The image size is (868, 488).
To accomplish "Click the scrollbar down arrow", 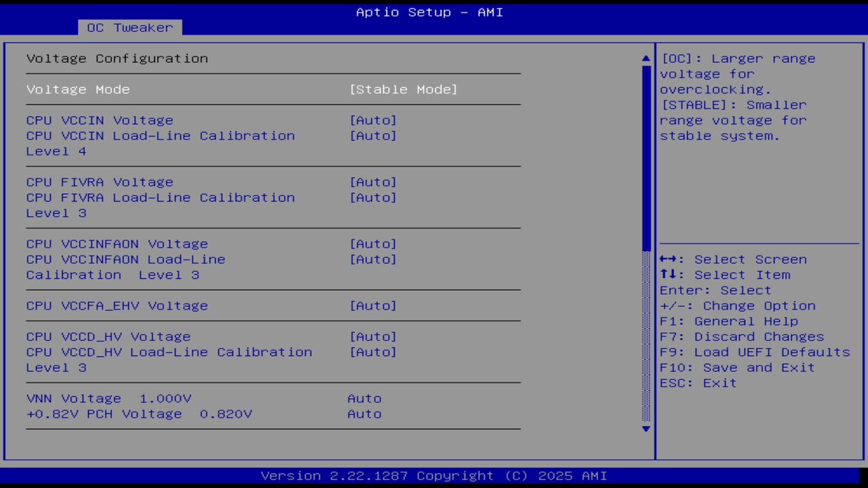I will tap(646, 428).
